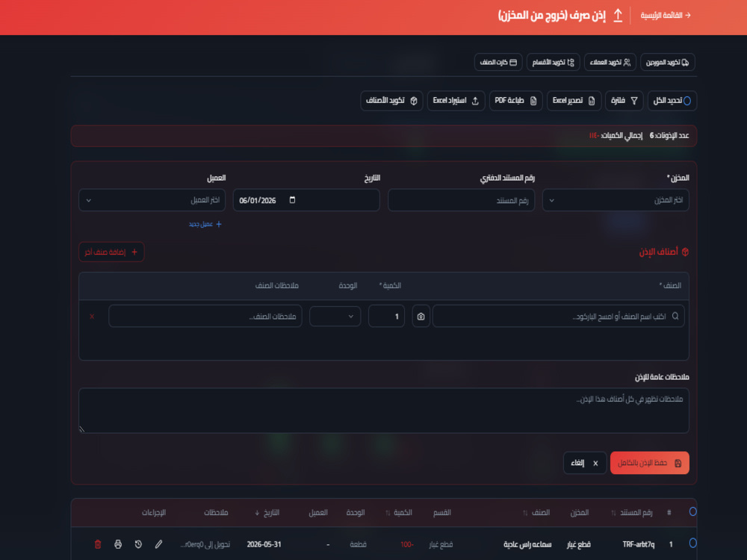Image resolution: width=747 pixels, height=560 pixels.
Task: Select row 1 checkbox circle
Action: 692,543
